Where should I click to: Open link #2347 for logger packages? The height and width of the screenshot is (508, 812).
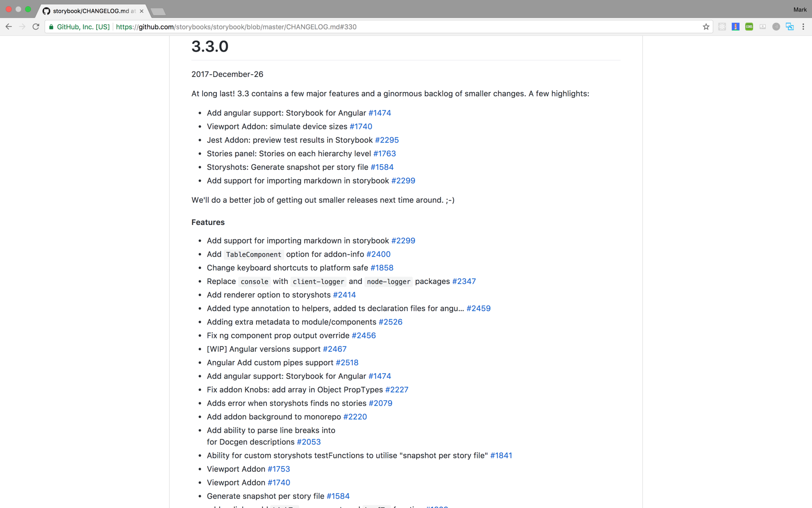click(464, 281)
